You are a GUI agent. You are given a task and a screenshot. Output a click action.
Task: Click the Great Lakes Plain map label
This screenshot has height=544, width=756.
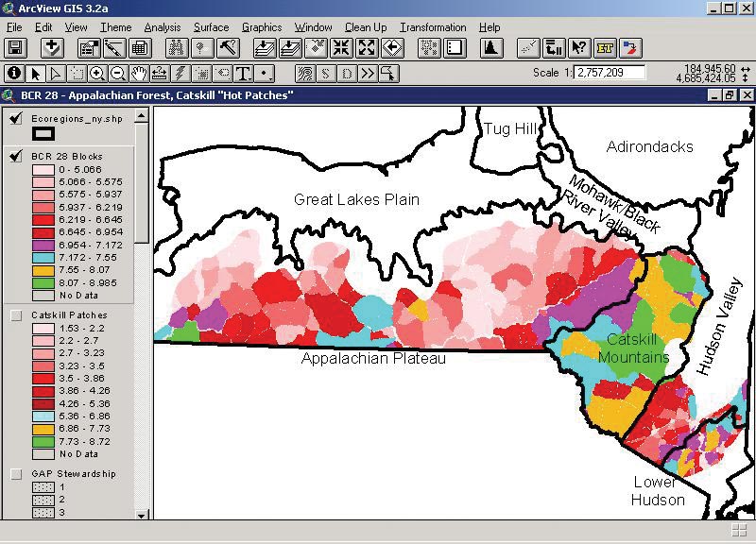coord(356,199)
